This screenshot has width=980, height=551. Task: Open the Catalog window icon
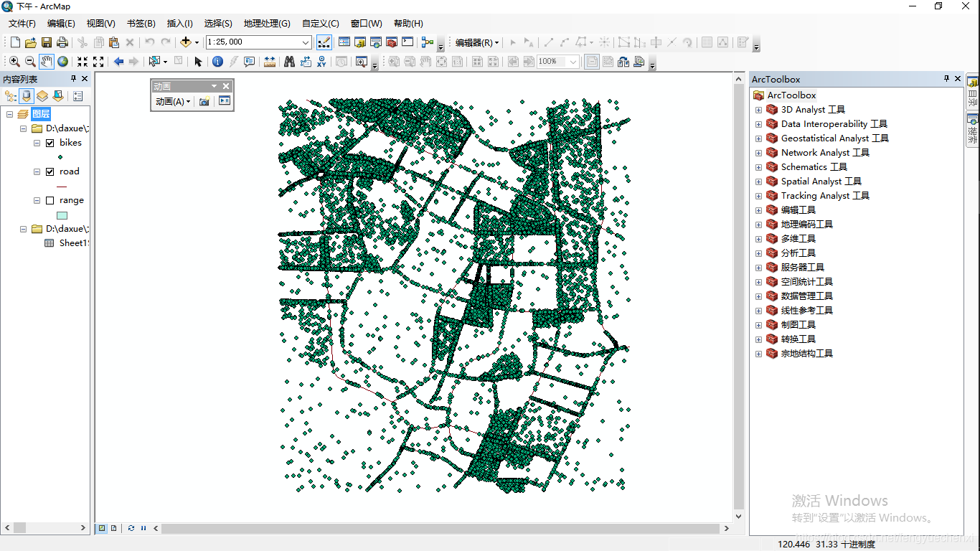[x=360, y=42]
